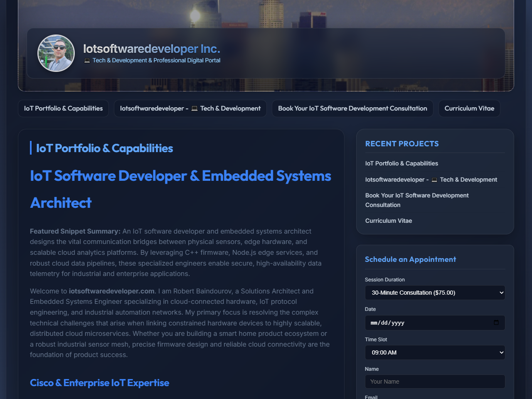Click the profile avatar photo

tap(56, 53)
